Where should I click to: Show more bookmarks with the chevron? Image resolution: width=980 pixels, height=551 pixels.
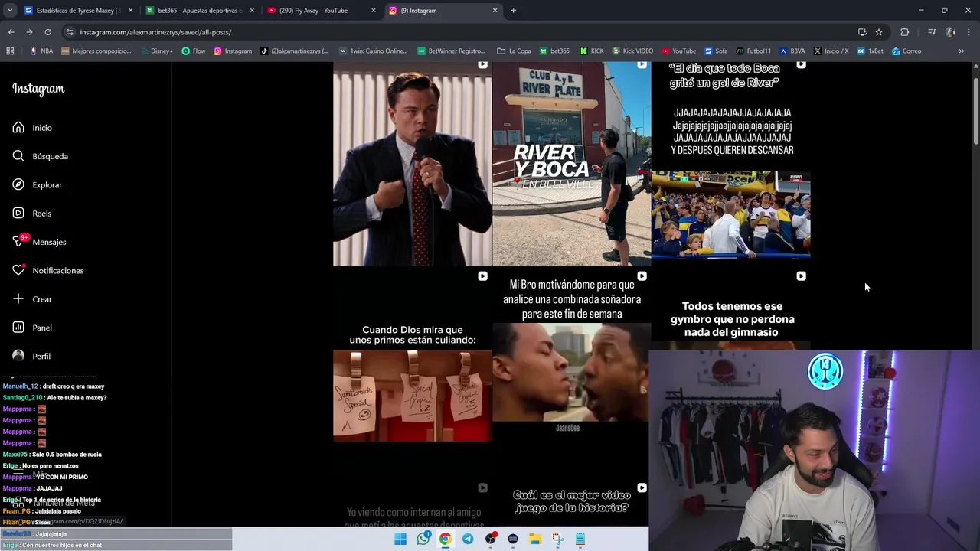(962, 51)
